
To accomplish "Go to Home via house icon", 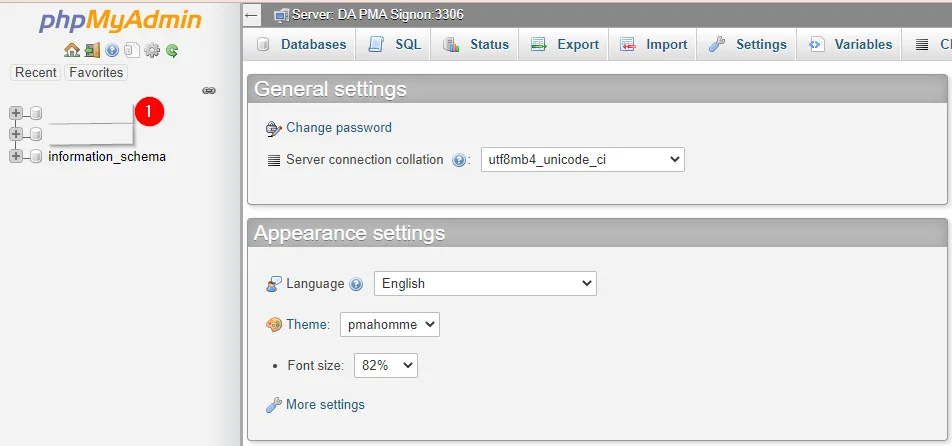I will (72, 50).
